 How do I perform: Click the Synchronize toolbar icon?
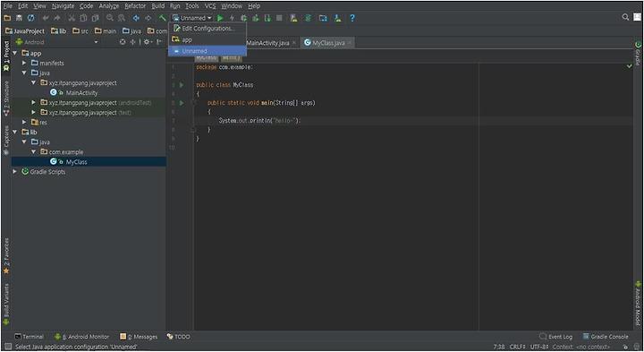click(31, 18)
